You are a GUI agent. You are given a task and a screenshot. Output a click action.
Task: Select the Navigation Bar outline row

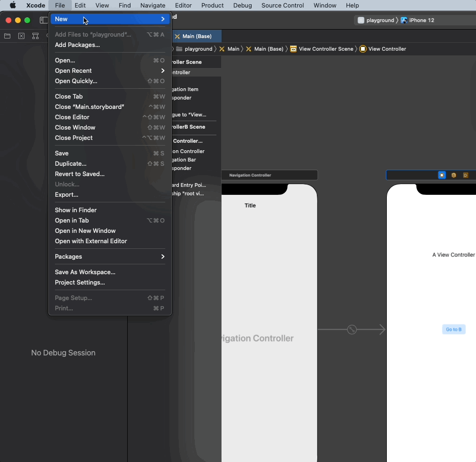pyautogui.click(x=196, y=160)
